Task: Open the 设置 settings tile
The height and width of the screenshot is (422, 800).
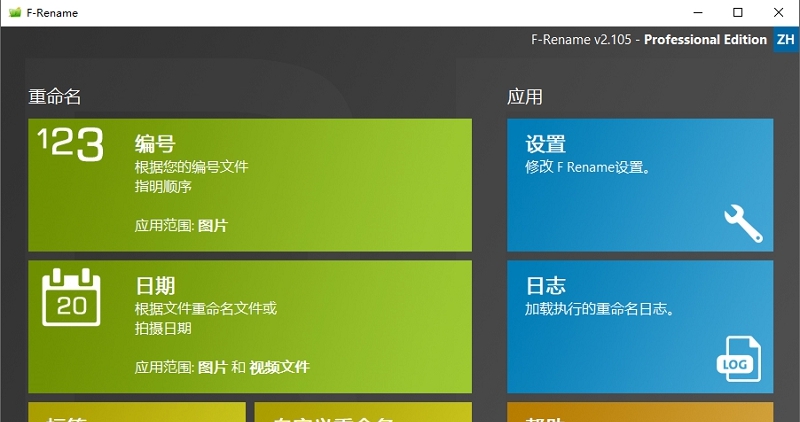Action: 640,185
